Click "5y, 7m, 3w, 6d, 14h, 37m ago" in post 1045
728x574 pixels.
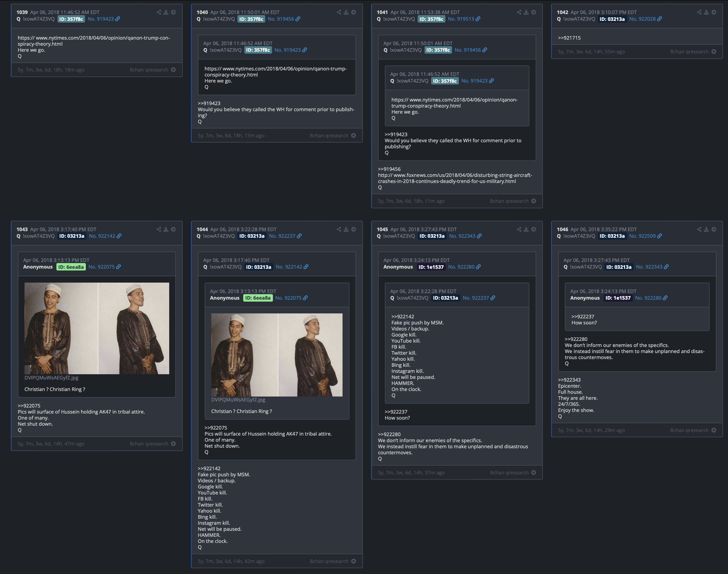411,473
